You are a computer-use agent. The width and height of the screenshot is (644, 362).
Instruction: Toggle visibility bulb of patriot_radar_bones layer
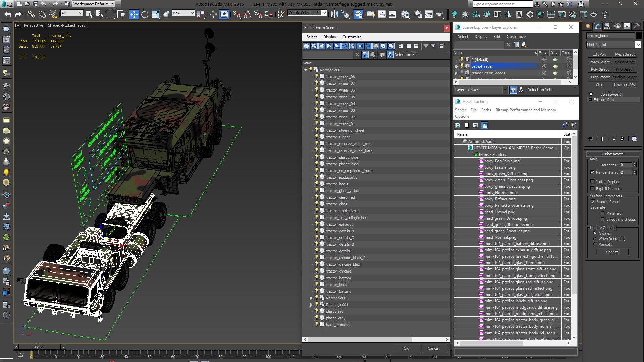[462, 73]
